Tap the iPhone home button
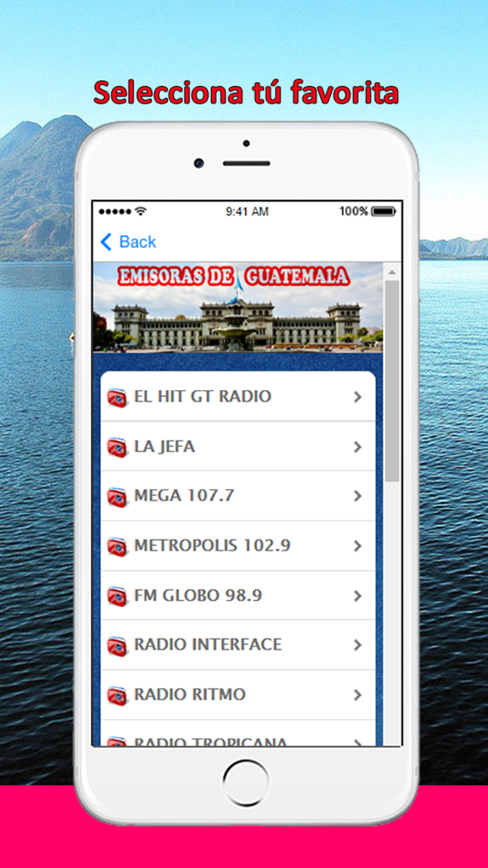The image size is (488, 868). coord(246,783)
